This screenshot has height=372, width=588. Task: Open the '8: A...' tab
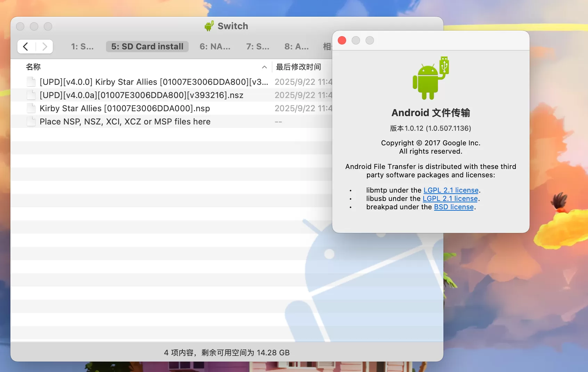[x=296, y=46]
